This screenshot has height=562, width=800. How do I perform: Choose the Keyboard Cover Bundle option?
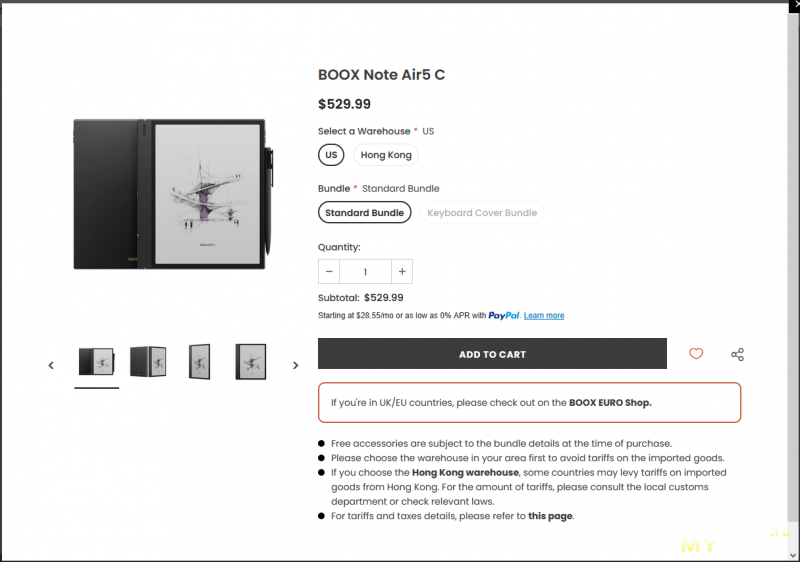click(482, 213)
